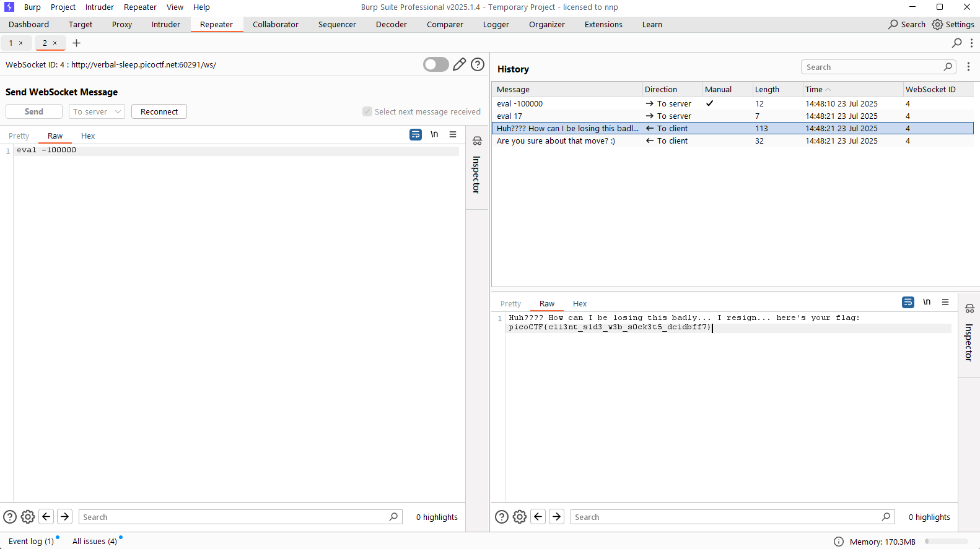Close Repeater tab 1

(20, 43)
